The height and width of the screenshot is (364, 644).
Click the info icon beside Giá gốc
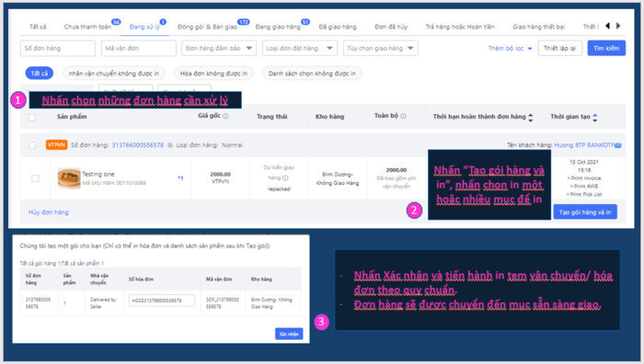click(225, 116)
